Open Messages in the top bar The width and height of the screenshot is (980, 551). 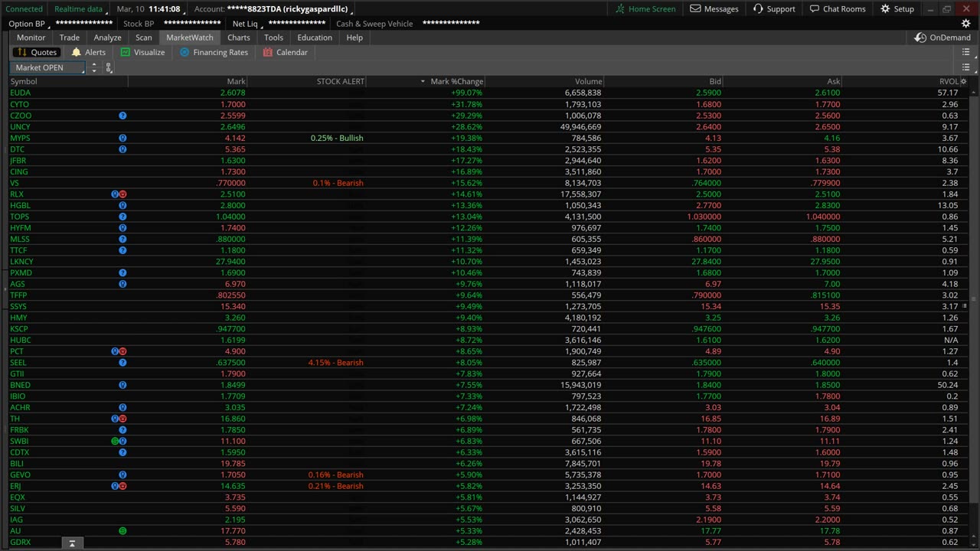(714, 8)
